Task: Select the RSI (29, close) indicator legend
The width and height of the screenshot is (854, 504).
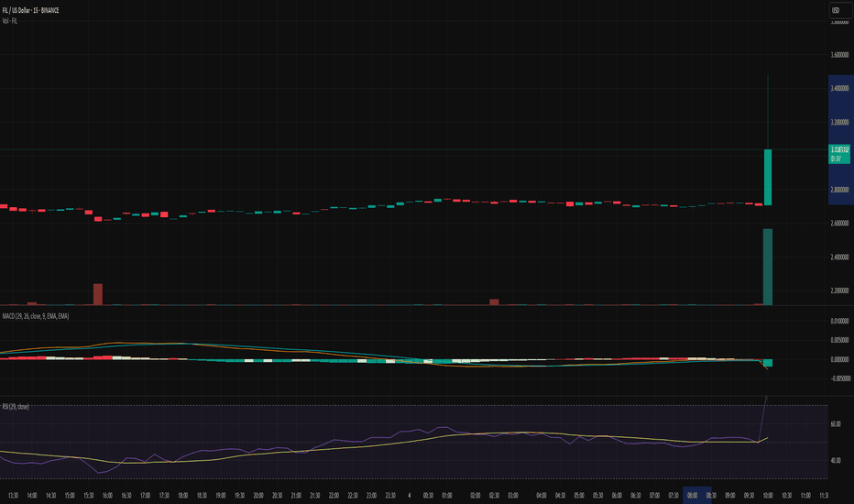Action: [16, 407]
